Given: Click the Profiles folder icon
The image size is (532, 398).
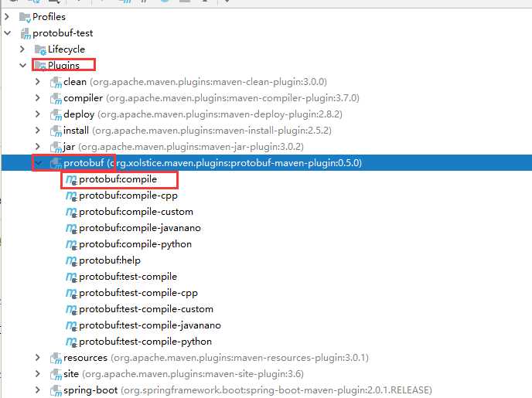Looking at the screenshot, I should coord(25,17).
